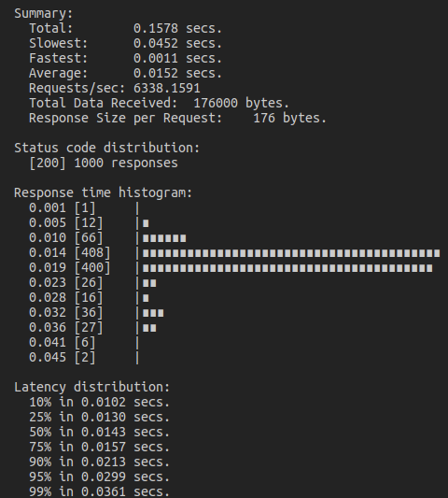The height and width of the screenshot is (498, 448).
Task: Click the Response time histogram heading
Action: tap(103, 192)
